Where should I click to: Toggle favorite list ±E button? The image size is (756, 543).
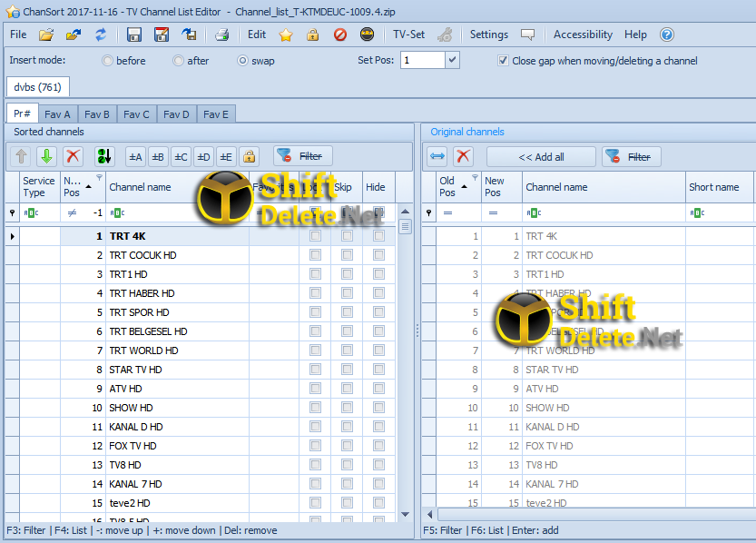(x=226, y=157)
